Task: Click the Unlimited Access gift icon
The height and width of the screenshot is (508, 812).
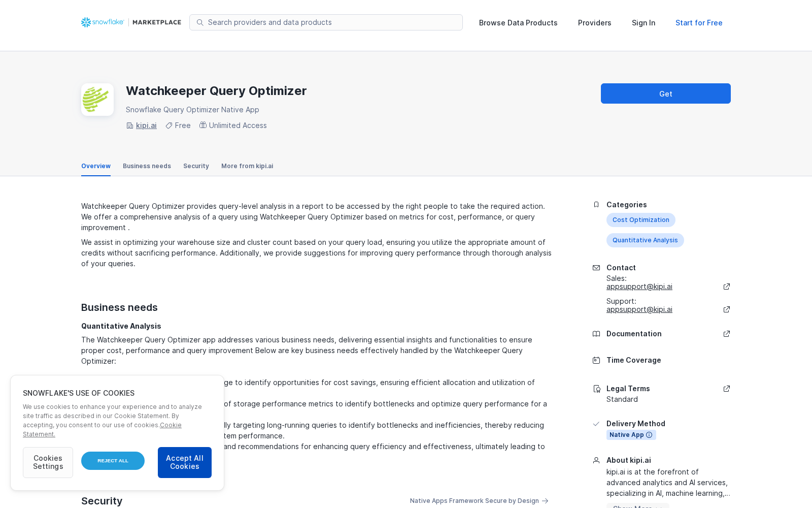Action: 203,125
